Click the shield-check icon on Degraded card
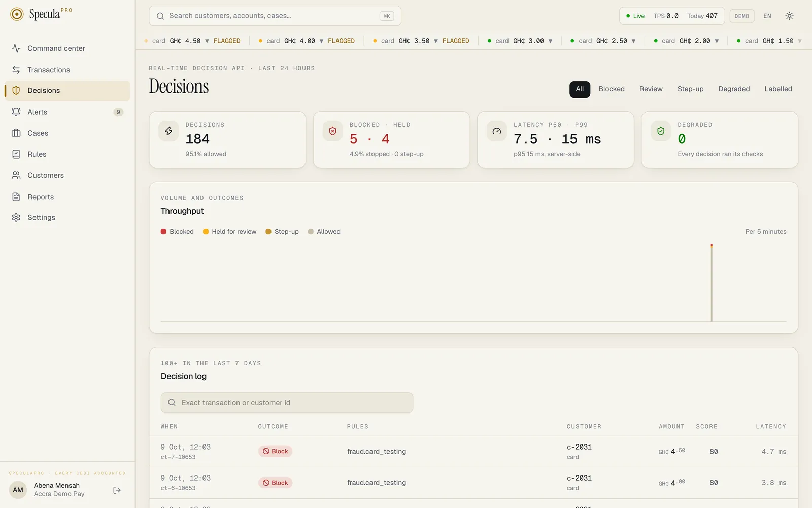Image resolution: width=812 pixels, height=508 pixels. click(661, 131)
